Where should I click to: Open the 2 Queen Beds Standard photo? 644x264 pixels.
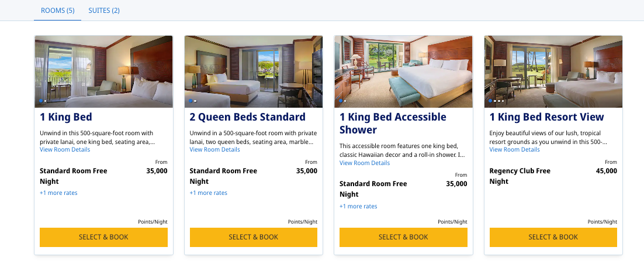point(254,71)
